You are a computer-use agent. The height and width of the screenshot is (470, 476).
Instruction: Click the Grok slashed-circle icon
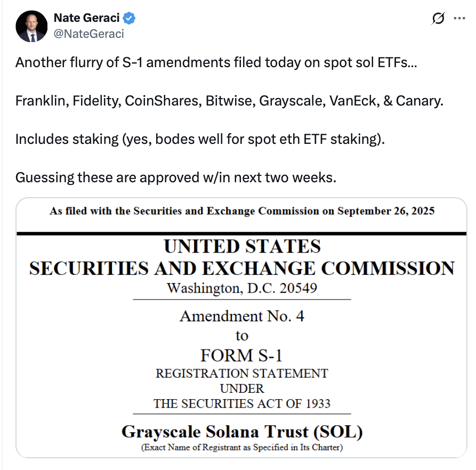point(438,19)
